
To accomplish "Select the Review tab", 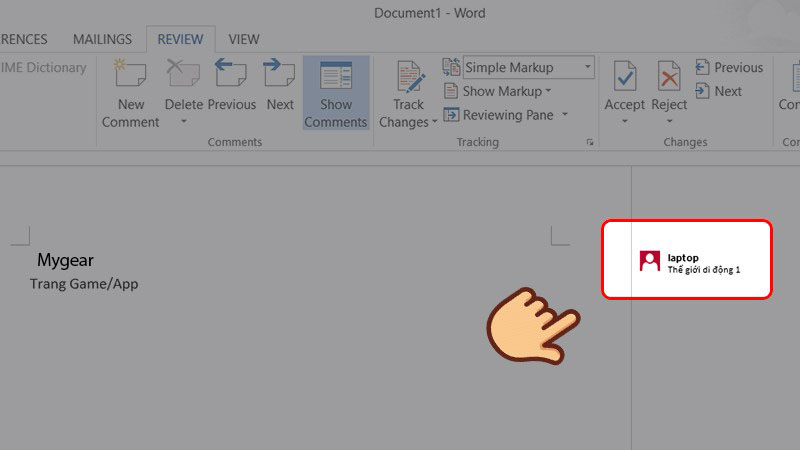I will [180, 39].
